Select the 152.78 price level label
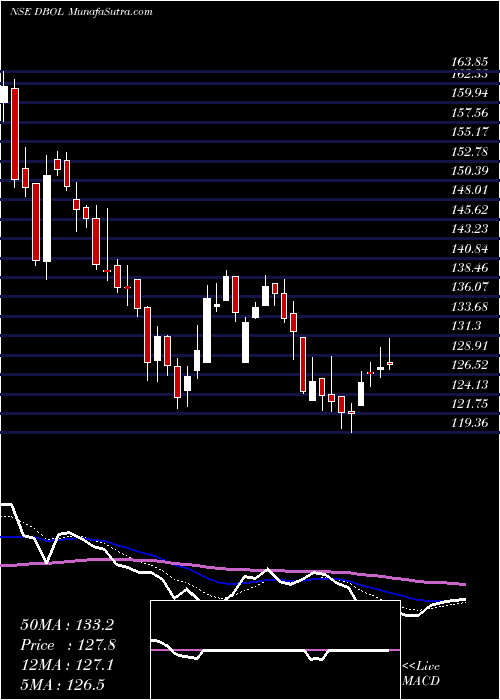The width and height of the screenshot is (500, 700). click(470, 152)
